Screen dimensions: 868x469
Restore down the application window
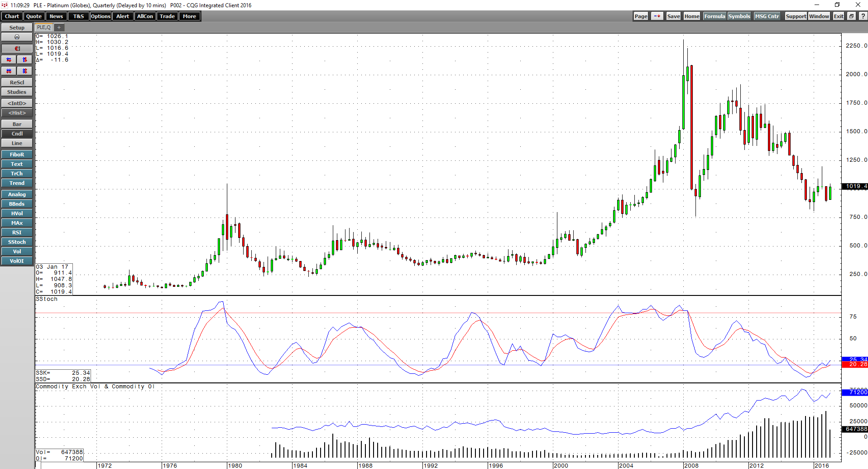click(x=837, y=5)
